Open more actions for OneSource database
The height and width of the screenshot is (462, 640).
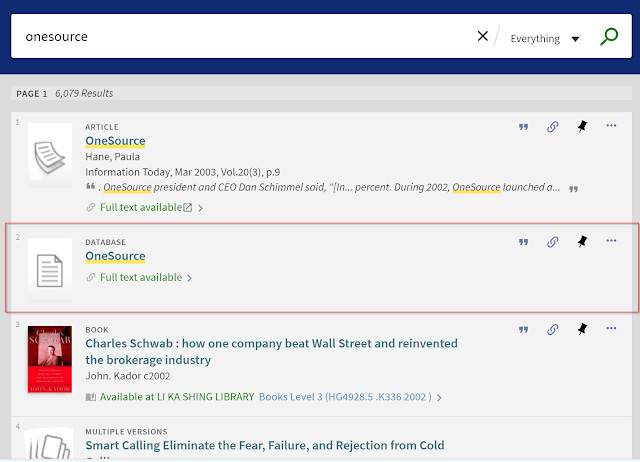coord(611,241)
